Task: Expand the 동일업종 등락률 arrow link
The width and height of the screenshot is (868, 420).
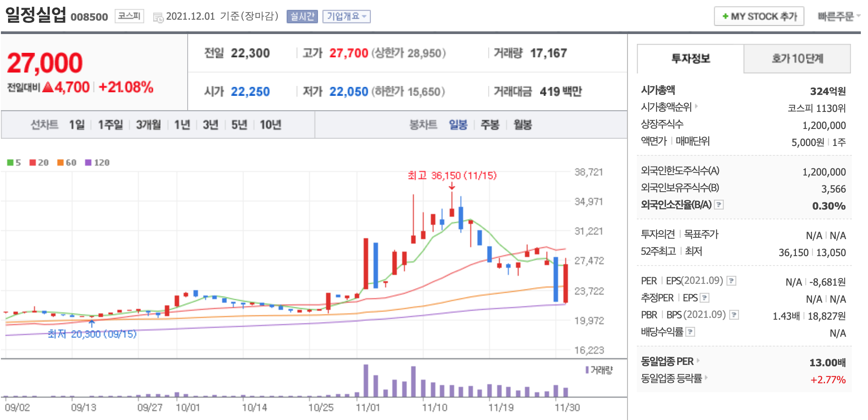Action: point(706,377)
